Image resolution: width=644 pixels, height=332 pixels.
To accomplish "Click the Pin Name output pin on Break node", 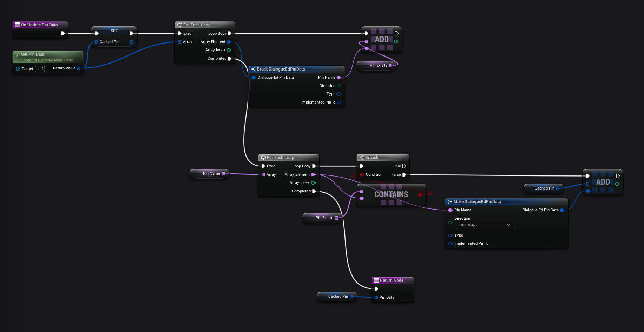I will click(339, 77).
